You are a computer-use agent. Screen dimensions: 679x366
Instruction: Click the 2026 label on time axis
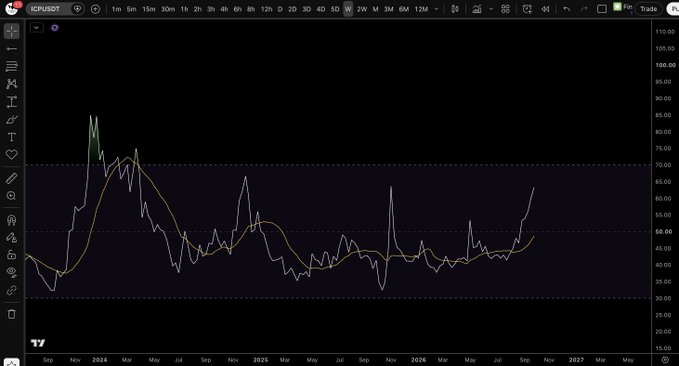(418, 360)
